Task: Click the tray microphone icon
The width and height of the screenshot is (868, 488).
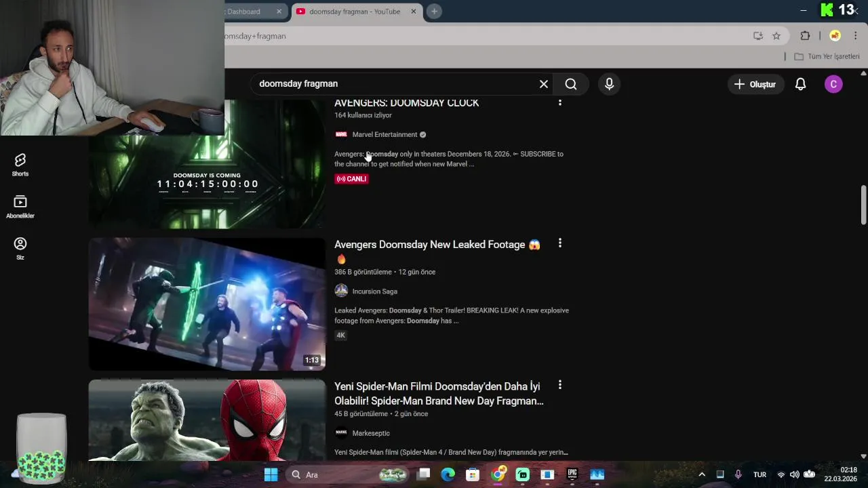Action: 738,474
